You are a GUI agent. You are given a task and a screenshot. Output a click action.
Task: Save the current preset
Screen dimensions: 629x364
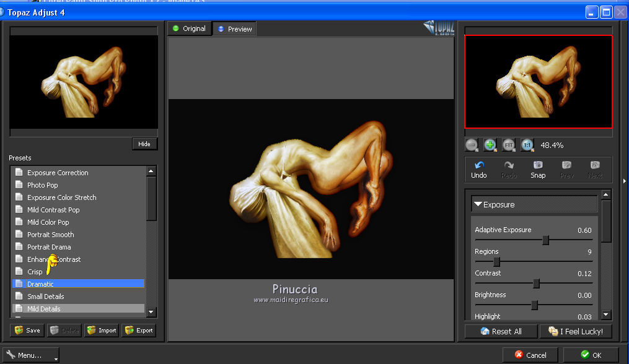pyautogui.click(x=27, y=331)
